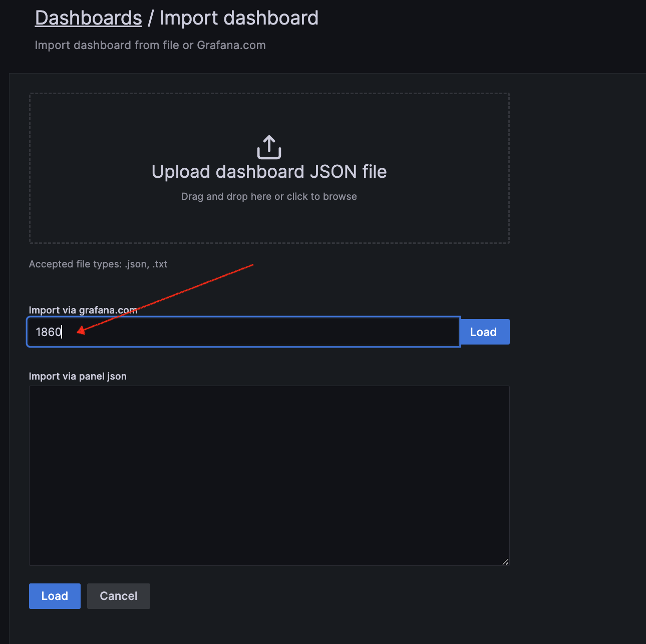The width and height of the screenshot is (646, 644).
Task: Cancel the dashboard import
Action: pyautogui.click(x=118, y=596)
